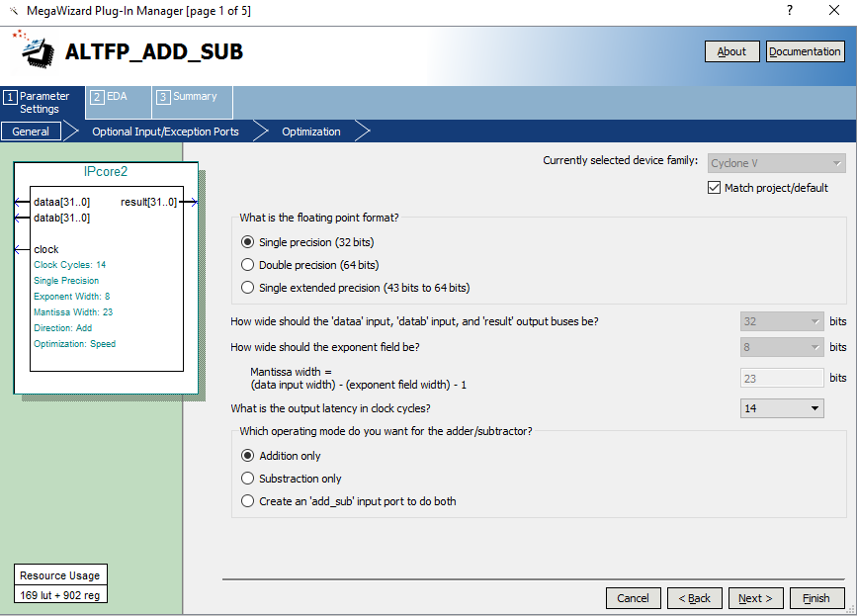Select Single extended precision option

pos(247,288)
